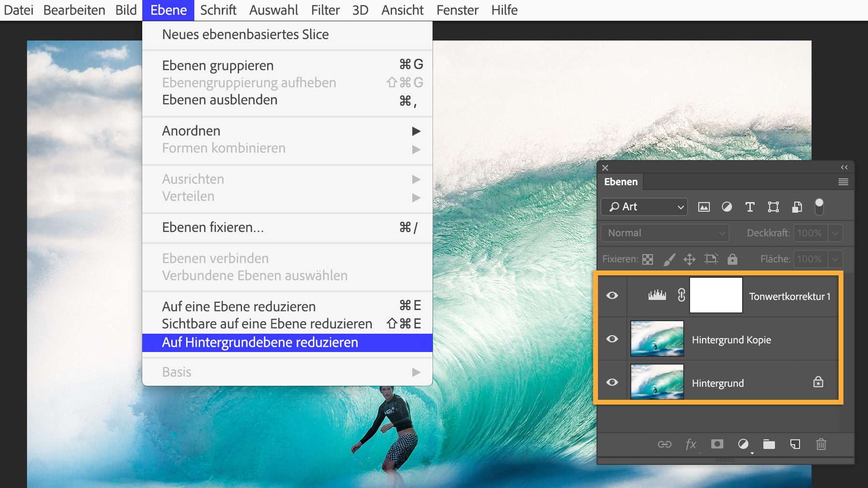Open the Filter menu

click(x=325, y=10)
